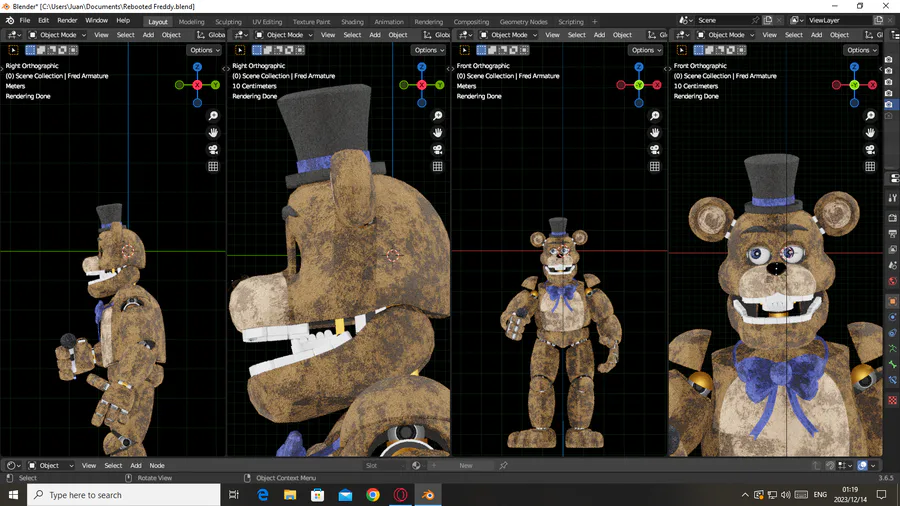Click red X axis gizmo in rightmost viewport
Viewport: 900px width, 506px height.
[x=872, y=85]
